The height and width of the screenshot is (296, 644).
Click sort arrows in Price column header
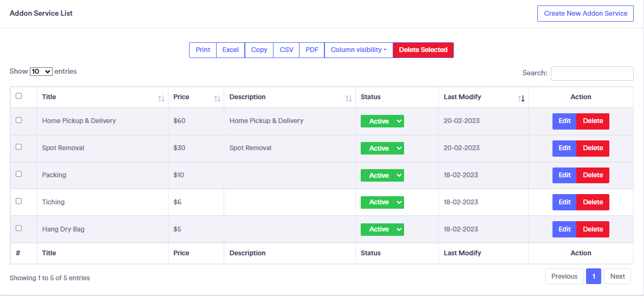click(217, 98)
